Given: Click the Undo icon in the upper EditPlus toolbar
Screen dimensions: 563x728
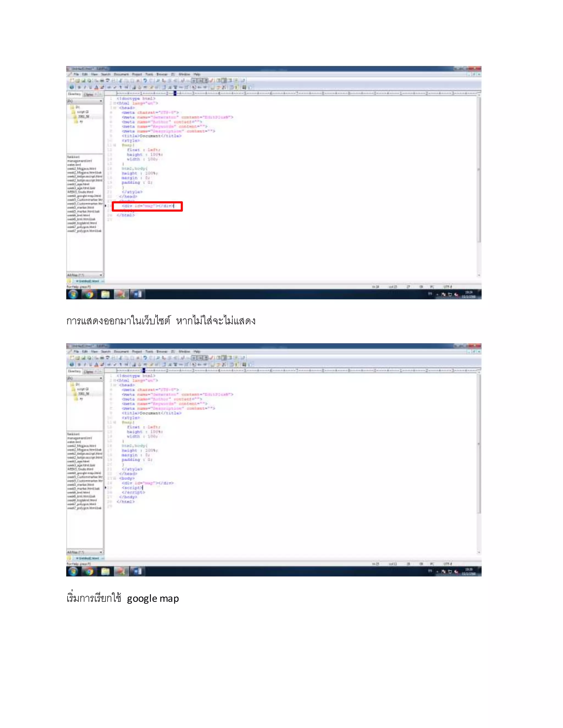Looking at the screenshot, I should [x=145, y=80].
